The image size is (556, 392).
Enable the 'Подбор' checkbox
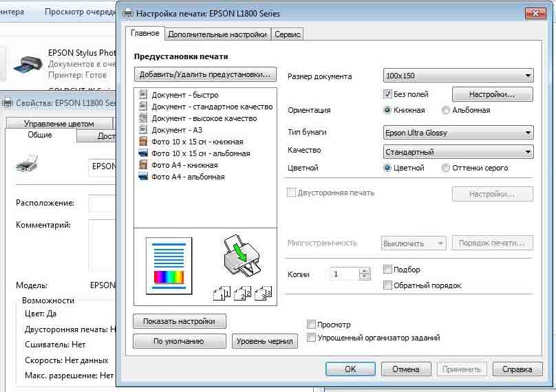(387, 270)
